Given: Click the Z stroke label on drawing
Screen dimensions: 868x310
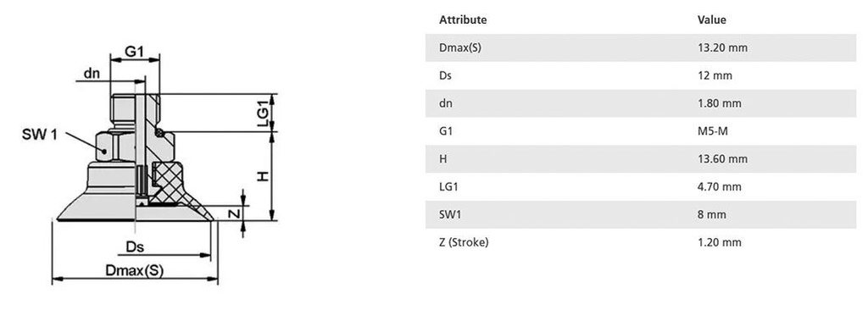Looking at the screenshot, I should pyautogui.click(x=234, y=213).
